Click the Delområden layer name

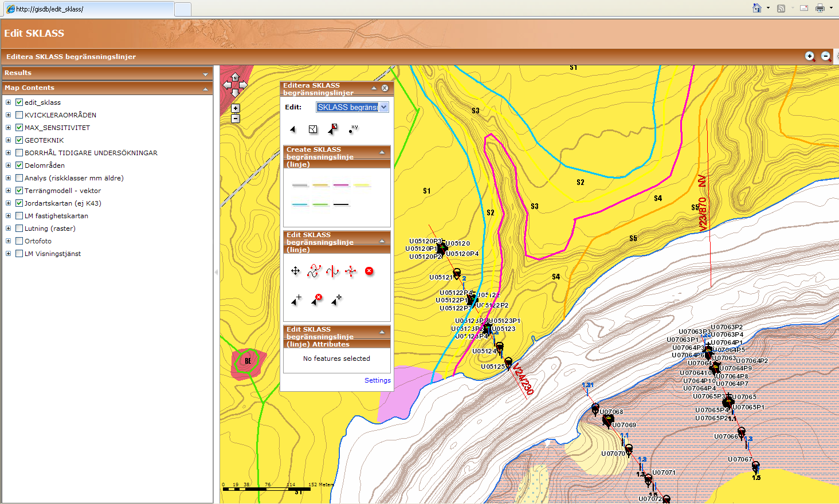[45, 166]
